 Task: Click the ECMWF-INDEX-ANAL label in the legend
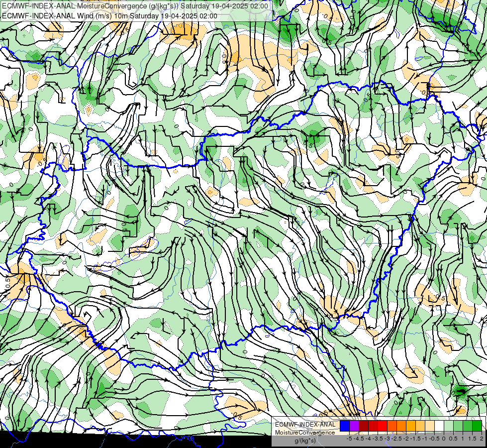tap(305, 425)
